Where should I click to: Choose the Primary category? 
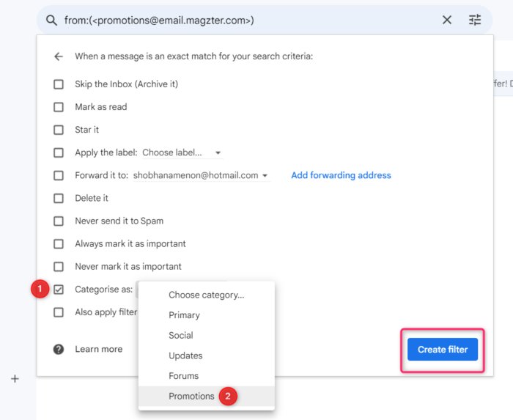click(x=207, y=315)
